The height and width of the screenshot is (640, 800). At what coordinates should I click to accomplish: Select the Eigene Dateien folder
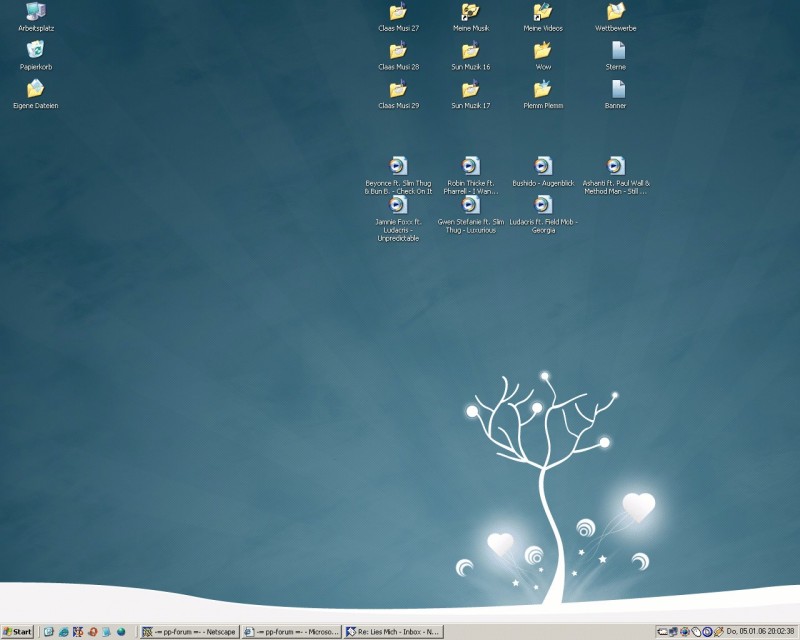pos(36,89)
